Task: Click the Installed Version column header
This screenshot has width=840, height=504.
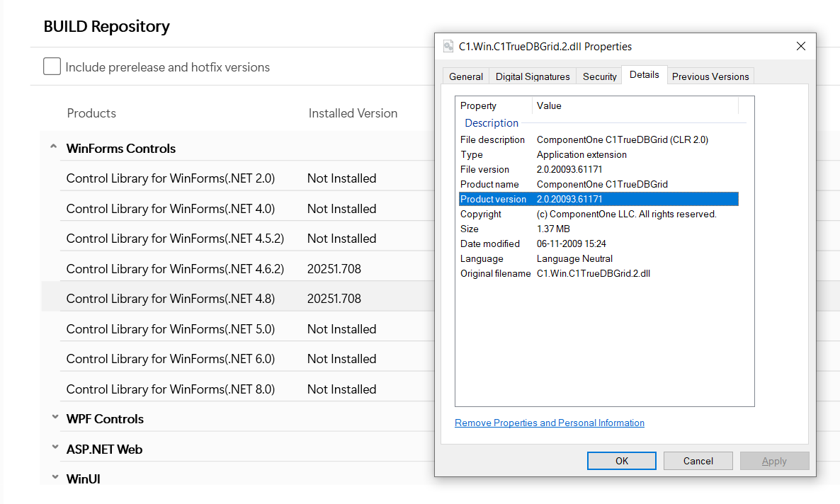Action: [353, 113]
